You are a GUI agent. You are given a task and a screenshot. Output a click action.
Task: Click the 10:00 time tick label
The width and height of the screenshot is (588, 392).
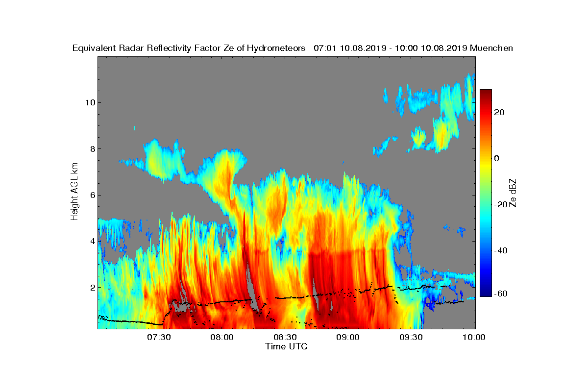pyautogui.click(x=474, y=337)
